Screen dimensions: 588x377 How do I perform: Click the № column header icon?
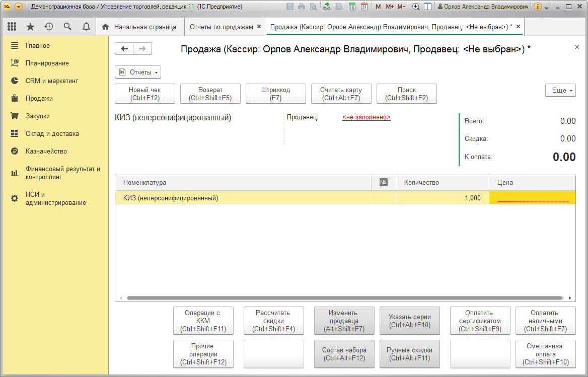click(x=383, y=183)
